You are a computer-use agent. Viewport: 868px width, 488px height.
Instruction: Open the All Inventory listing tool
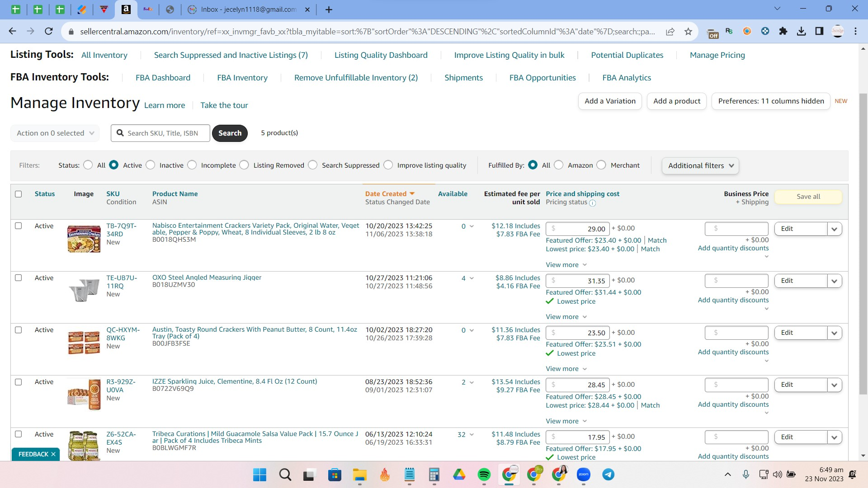tap(104, 55)
